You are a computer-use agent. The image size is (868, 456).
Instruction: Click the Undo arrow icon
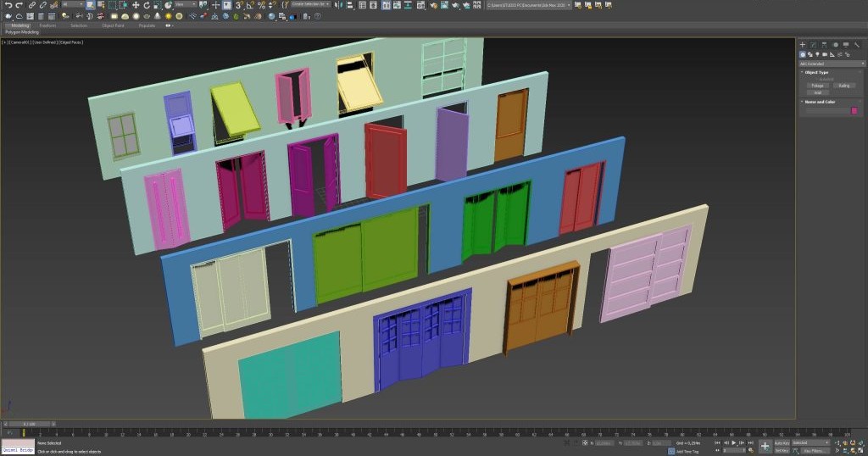[8, 5]
